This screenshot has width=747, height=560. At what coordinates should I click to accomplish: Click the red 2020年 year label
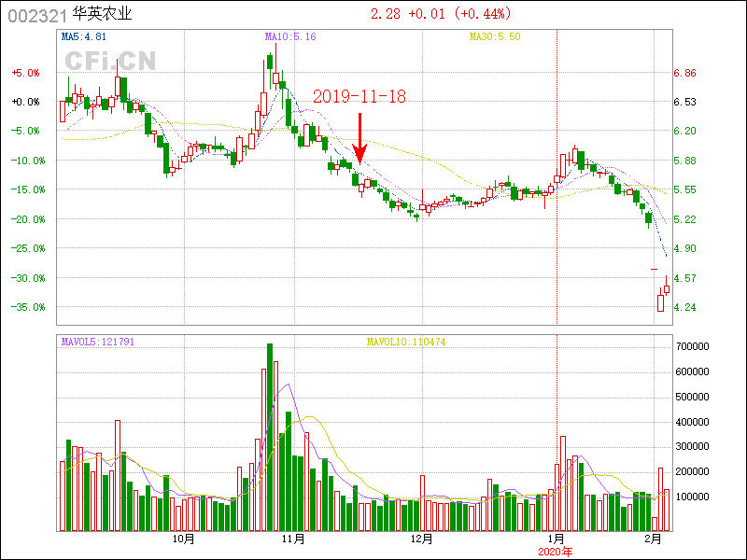pos(556,551)
